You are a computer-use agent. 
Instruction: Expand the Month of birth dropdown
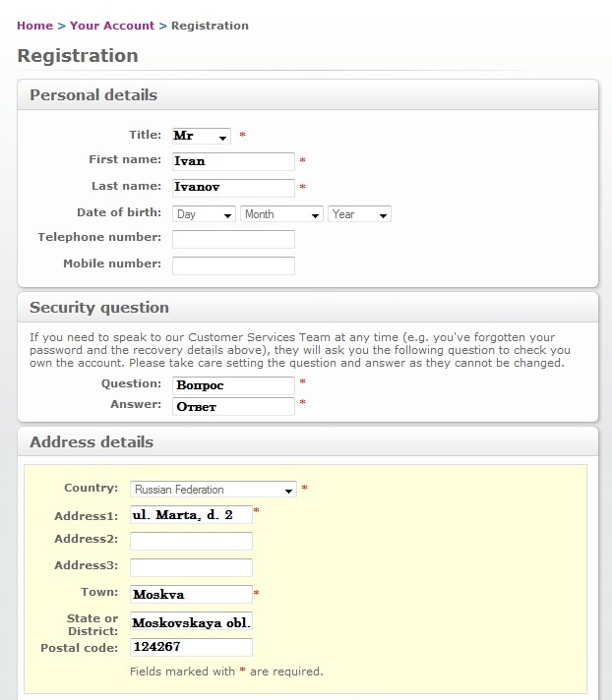click(281, 214)
